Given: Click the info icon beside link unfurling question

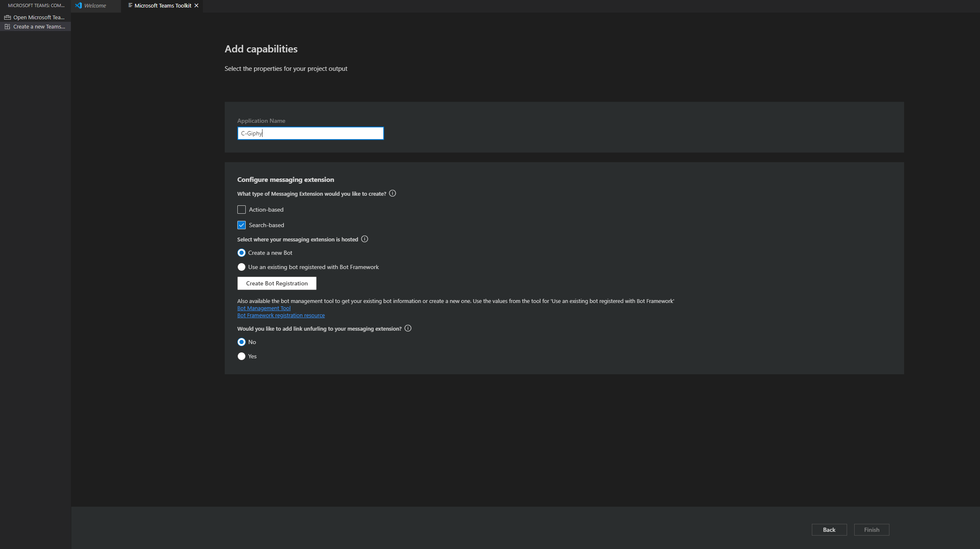Looking at the screenshot, I should pos(408,328).
